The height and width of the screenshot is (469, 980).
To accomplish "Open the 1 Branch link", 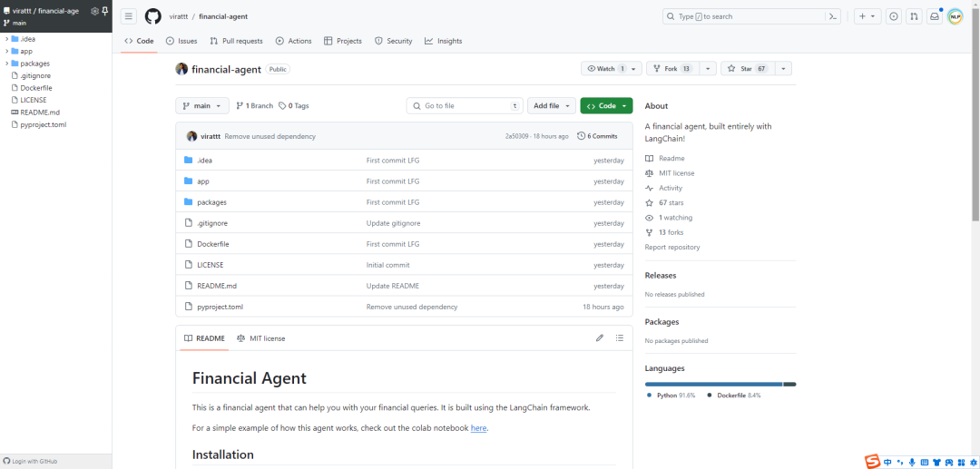I will (254, 105).
